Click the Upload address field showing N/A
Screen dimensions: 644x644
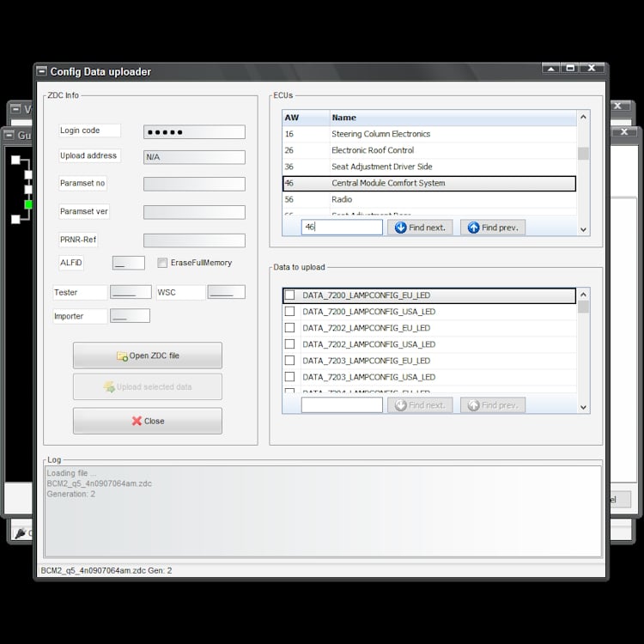tap(194, 157)
